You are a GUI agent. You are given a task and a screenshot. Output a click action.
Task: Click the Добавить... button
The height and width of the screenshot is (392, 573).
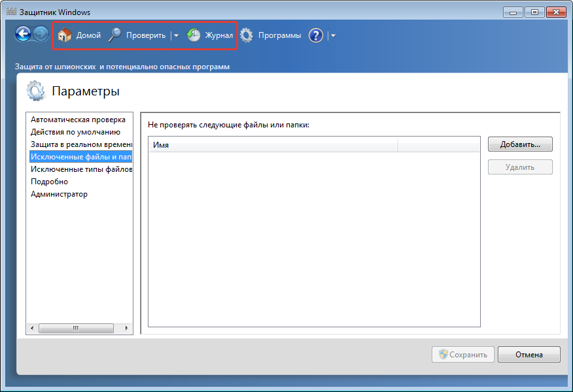click(x=520, y=144)
